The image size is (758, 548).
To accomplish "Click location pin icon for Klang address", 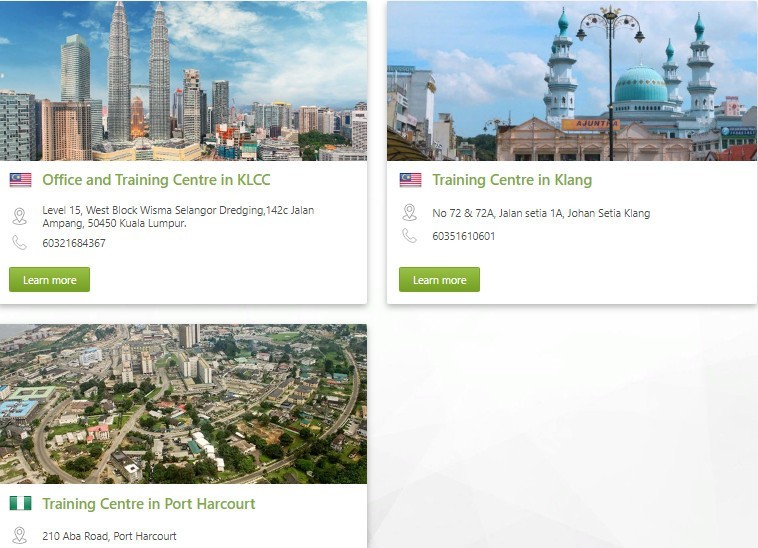I will (x=409, y=213).
